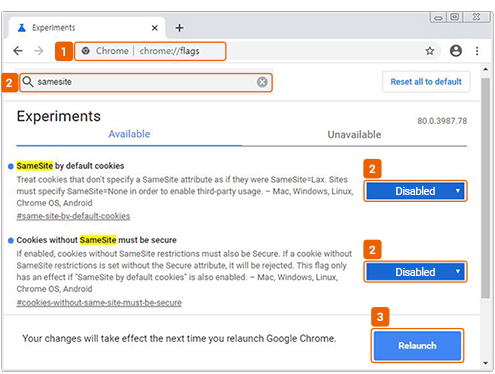The height and width of the screenshot is (374, 495).
Task: Open the user profile avatar icon
Action: pos(456,51)
